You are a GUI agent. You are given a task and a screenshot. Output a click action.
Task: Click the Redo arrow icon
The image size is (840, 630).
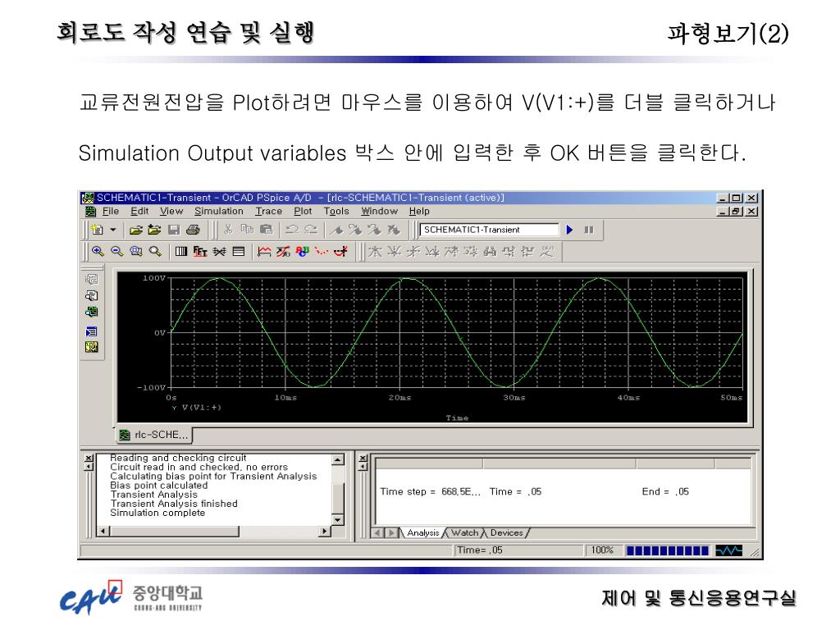[x=311, y=230]
